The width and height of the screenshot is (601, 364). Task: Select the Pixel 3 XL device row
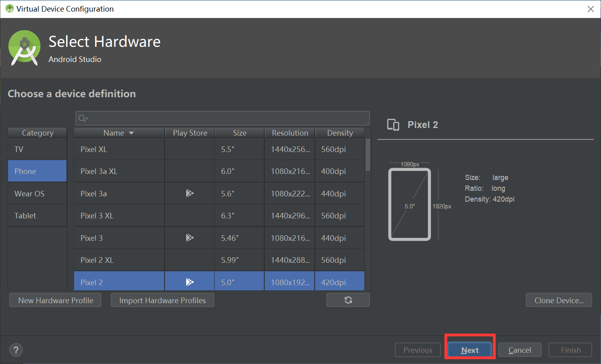coord(219,216)
